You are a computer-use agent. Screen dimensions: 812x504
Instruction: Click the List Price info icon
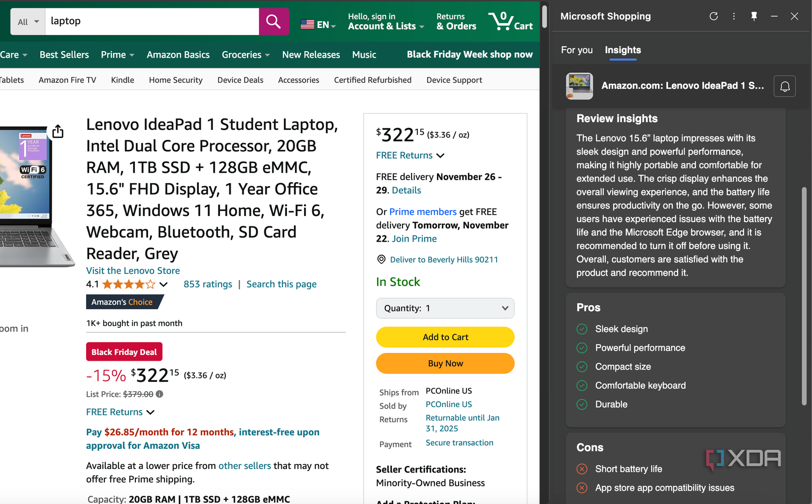(x=159, y=394)
